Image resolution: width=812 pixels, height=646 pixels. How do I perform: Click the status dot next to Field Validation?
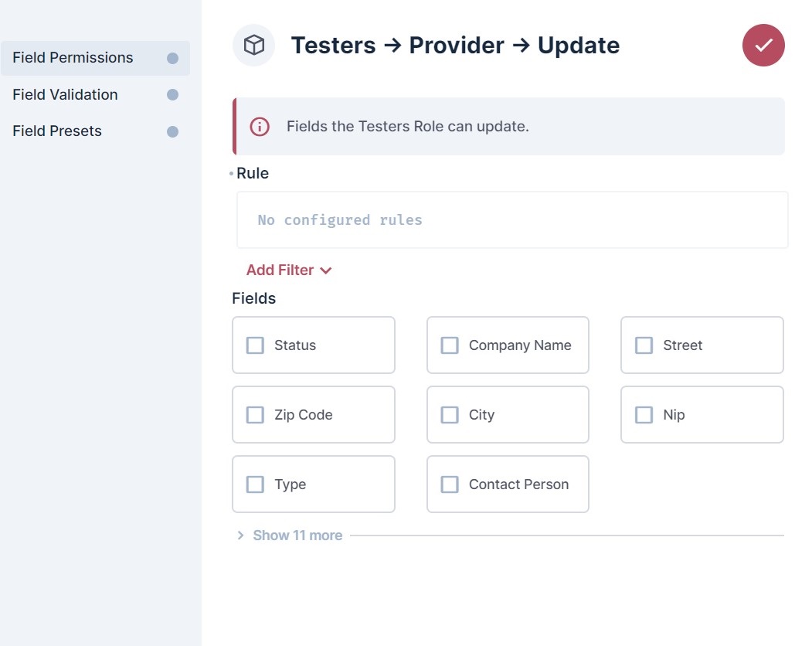pos(171,94)
